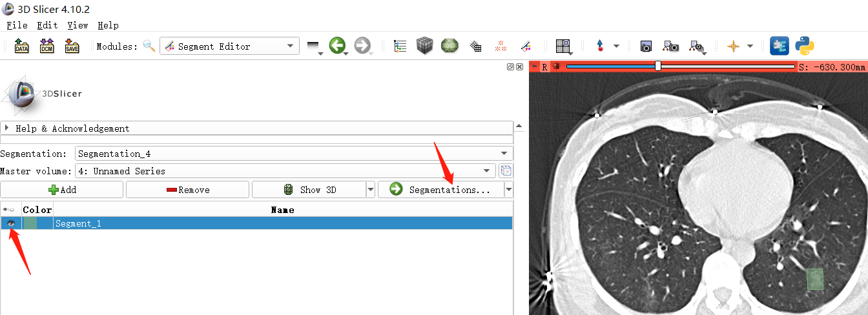Click the eye visibility column header
This screenshot has width=868, height=315.
pyautogui.click(x=11, y=210)
